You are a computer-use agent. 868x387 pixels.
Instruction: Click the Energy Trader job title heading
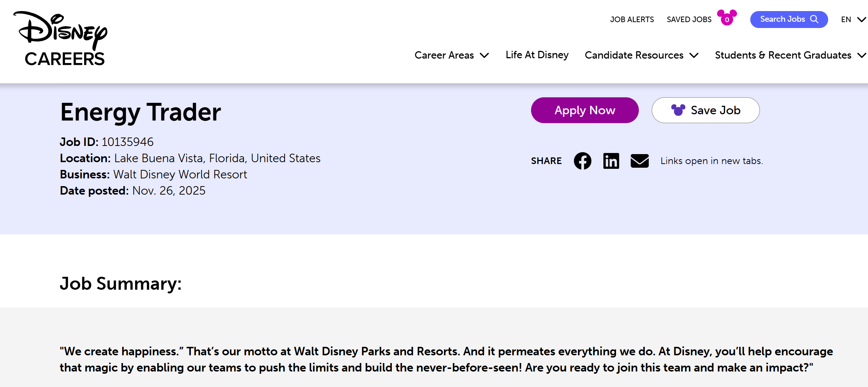click(141, 112)
